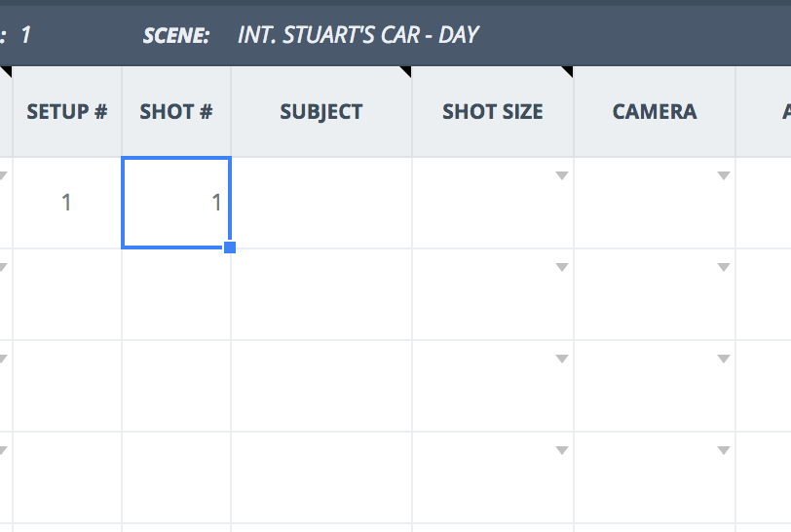The width and height of the screenshot is (791, 532).
Task: Open Shot Size dropdown in first row
Action: click(x=561, y=176)
